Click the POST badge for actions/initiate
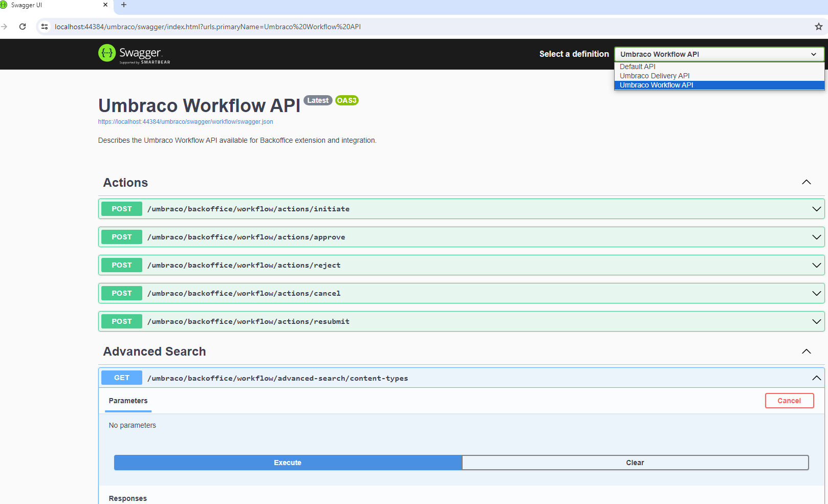The image size is (828, 504). pos(122,209)
